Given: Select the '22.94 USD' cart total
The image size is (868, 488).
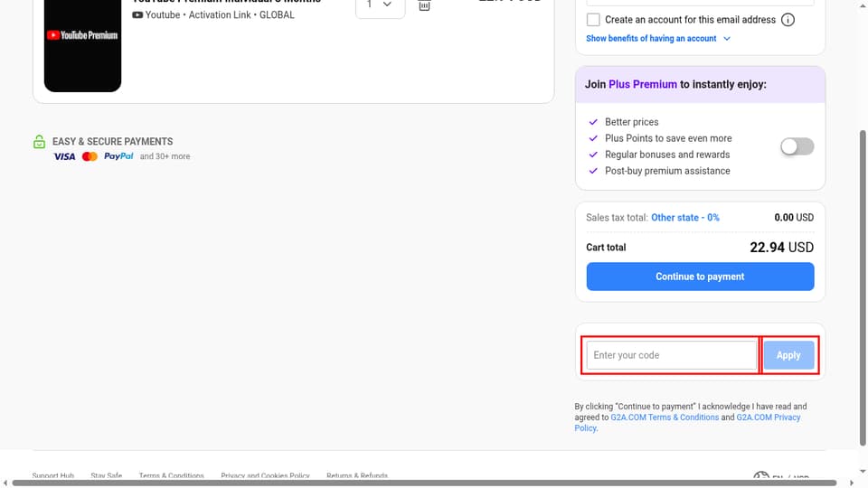Looking at the screenshot, I should pyautogui.click(x=781, y=248).
